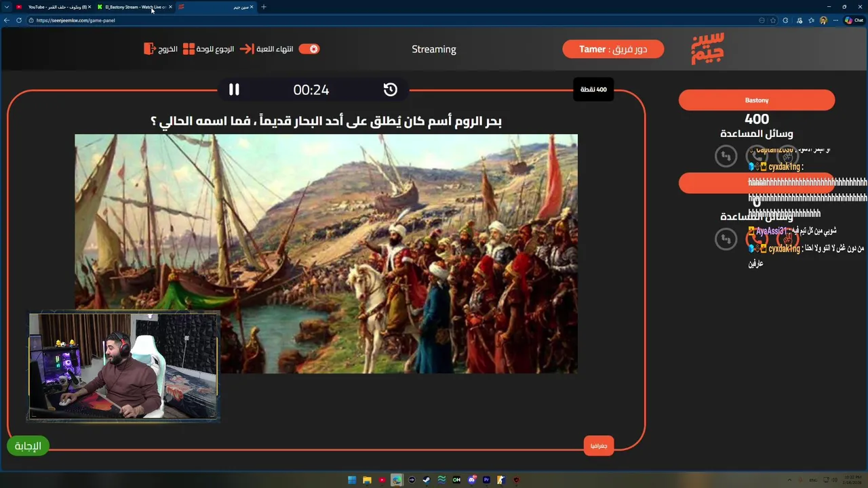Open Premiere Pro from the taskbar
This screenshot has width=868, height=488.
pyautogui.click(x=486, y=480)
